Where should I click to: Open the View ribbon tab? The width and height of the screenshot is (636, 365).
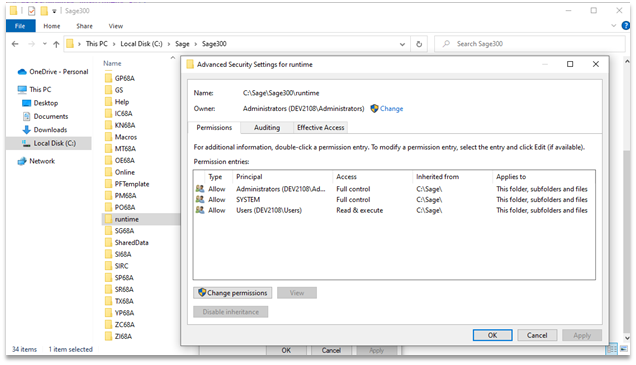116,26
